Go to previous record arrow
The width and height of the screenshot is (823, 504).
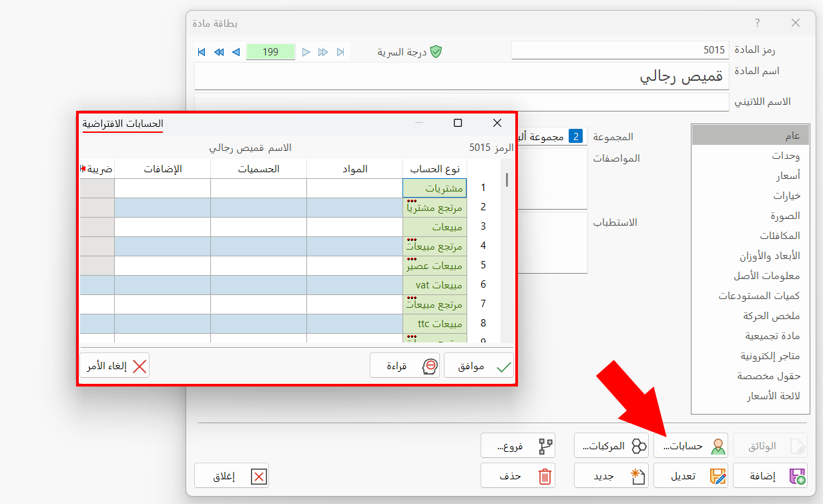pyautogui.click(x=236, y=52)
